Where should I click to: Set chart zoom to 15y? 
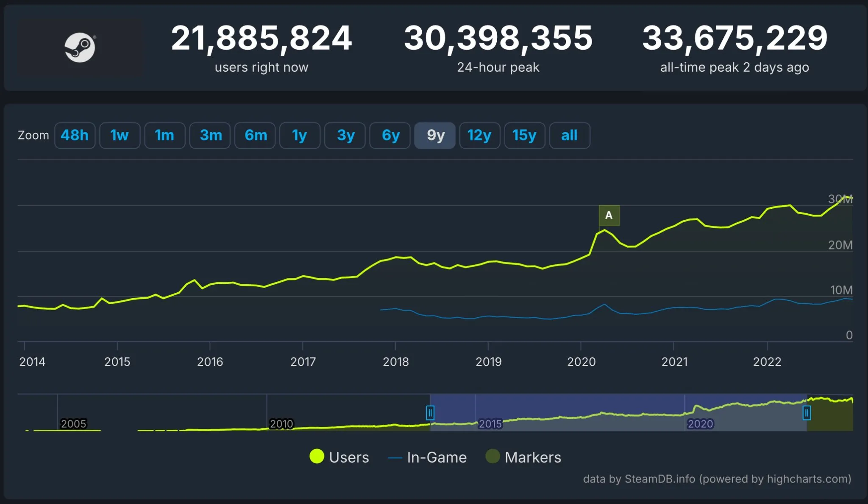[525, 135]
